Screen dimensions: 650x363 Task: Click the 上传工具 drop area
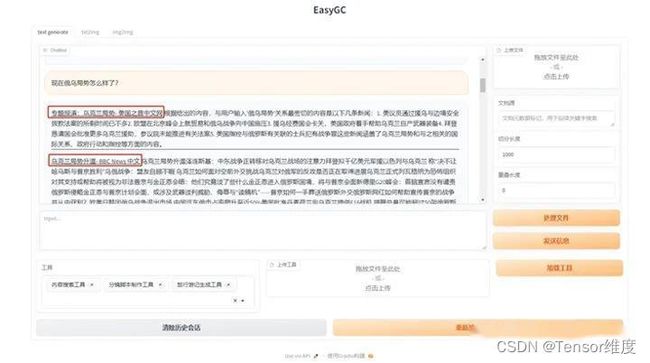pos(378,278)
